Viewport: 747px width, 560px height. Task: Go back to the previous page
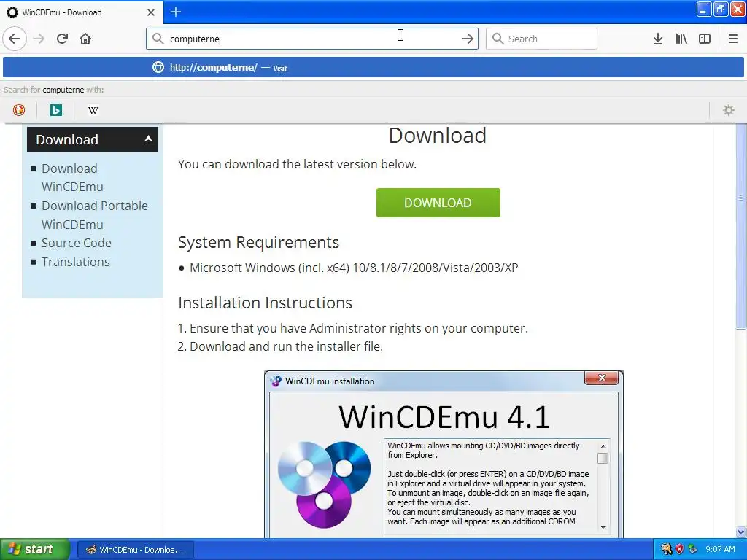point(15,39)
